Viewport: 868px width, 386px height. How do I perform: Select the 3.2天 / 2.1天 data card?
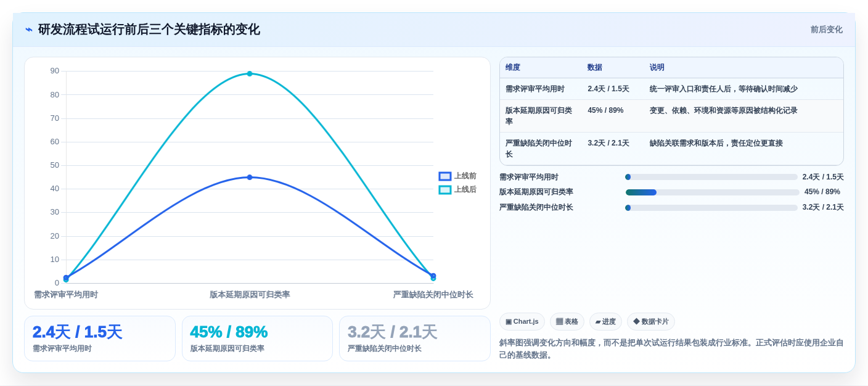[x=415, y=339]
